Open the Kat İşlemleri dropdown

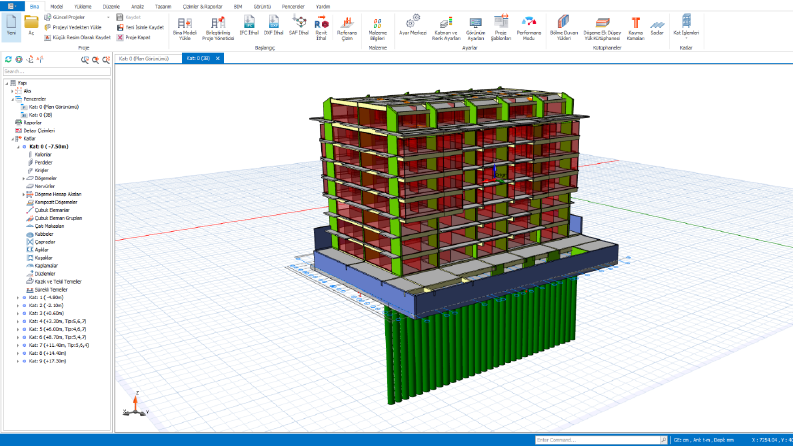(686, 25)
